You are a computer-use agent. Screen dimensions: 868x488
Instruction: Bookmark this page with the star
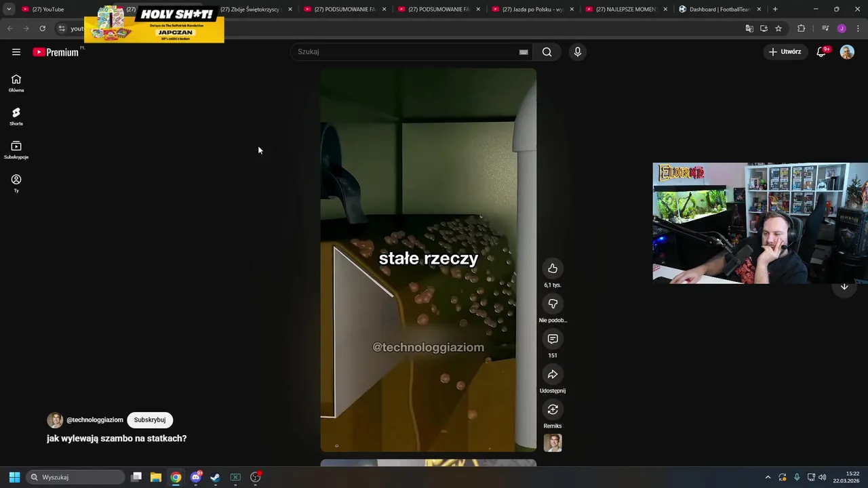778,28
